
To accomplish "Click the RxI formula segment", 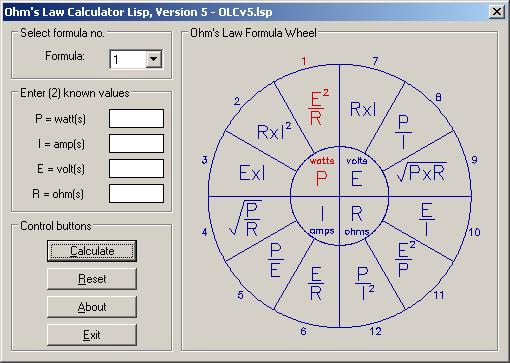I will (x=363, y=109).
